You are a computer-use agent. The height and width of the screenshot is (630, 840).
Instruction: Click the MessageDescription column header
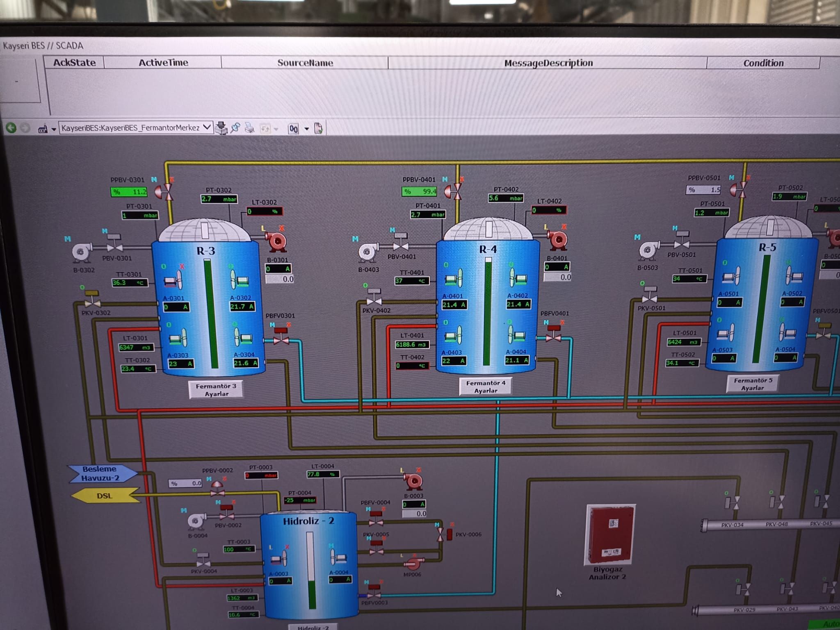coord(548,63)
